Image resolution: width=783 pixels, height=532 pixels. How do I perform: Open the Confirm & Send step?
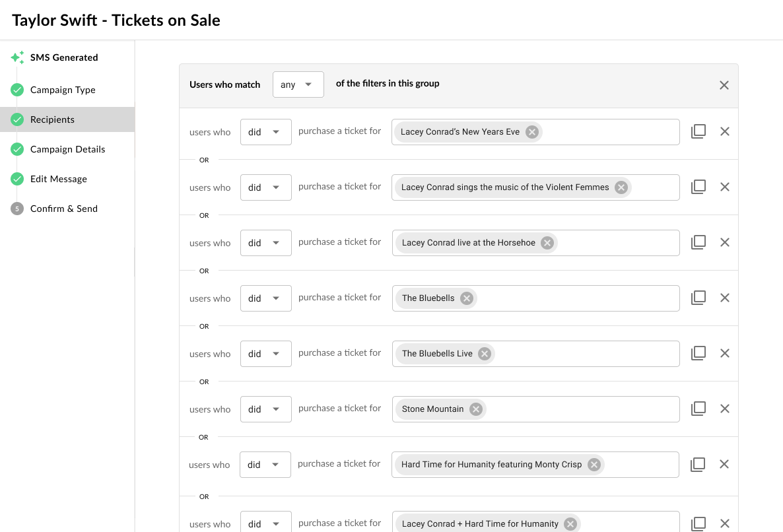point(64,209)
